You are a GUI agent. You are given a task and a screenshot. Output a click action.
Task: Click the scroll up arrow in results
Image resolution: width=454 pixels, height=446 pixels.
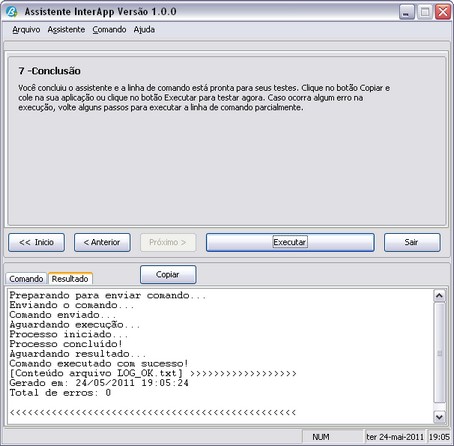[439, 296]
